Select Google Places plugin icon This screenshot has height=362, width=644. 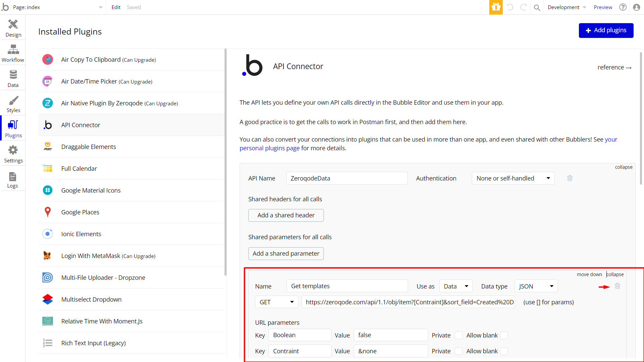click(48, 212)
